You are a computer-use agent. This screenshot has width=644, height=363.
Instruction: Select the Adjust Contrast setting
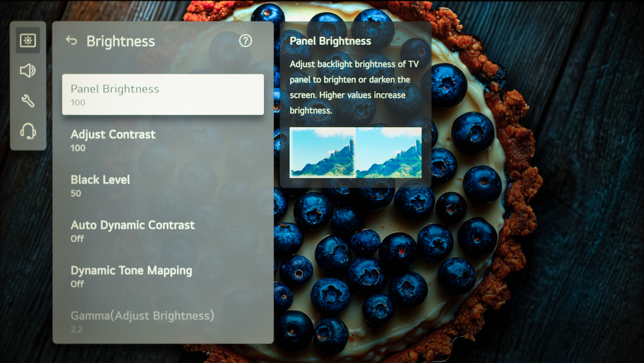point(163,140)
